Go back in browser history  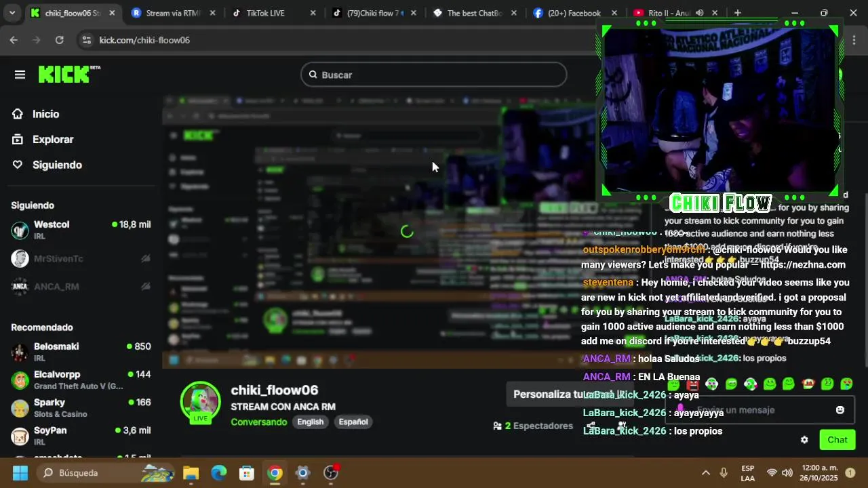coord(14,40)
